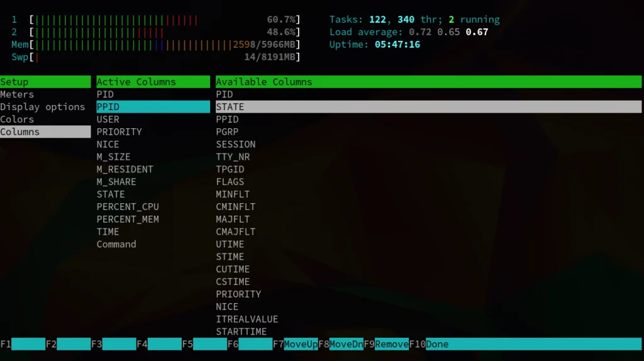
Task: Click the Swp swap meter
Action: (156, 57)
